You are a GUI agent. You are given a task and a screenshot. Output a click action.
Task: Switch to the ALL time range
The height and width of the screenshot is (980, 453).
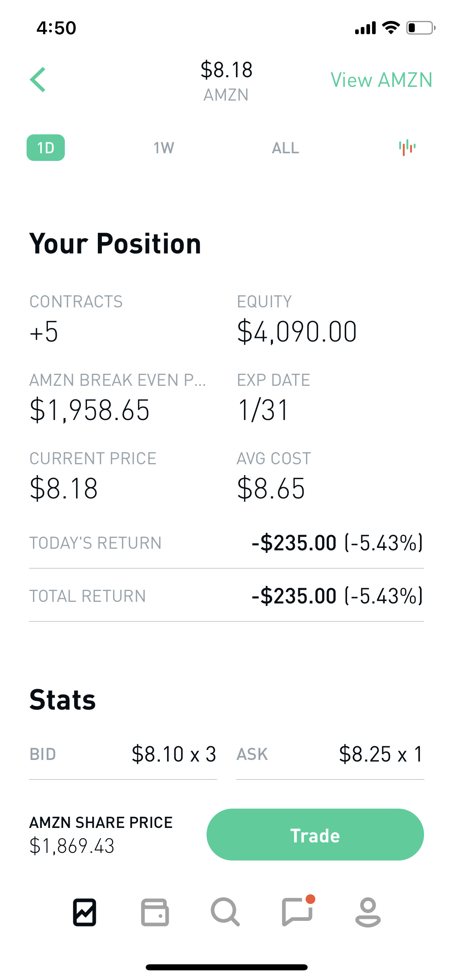tap(285, 148)
